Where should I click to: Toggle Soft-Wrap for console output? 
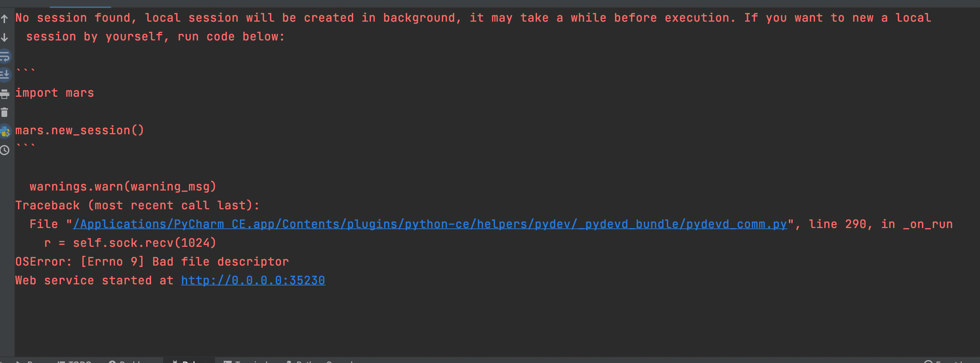pos(5,56)
